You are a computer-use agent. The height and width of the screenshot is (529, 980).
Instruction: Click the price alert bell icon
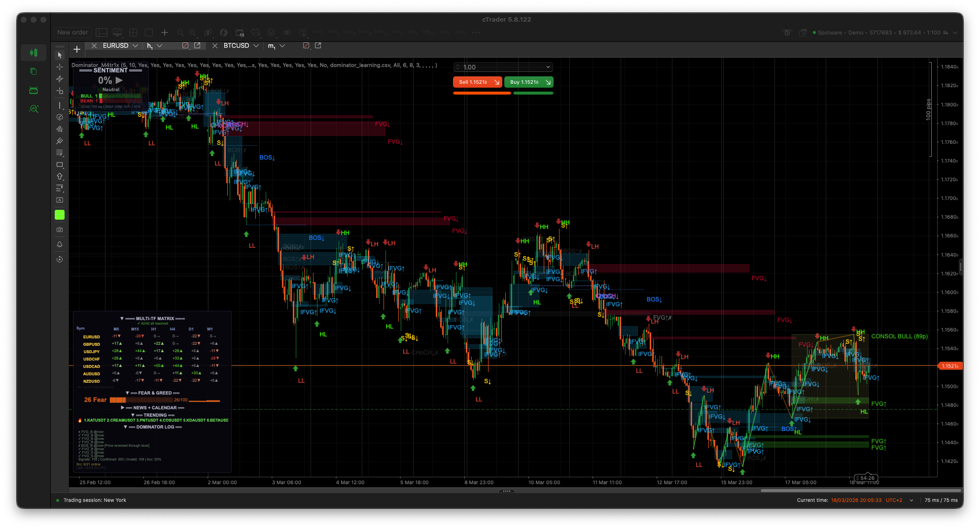coord(60,244)
